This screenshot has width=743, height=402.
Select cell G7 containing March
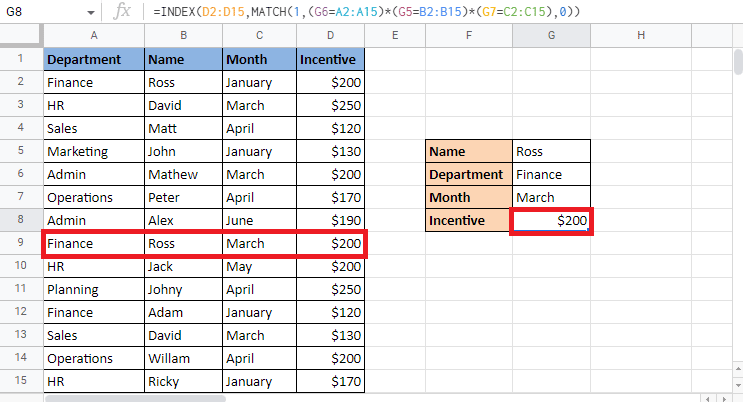tap(551, 197)
